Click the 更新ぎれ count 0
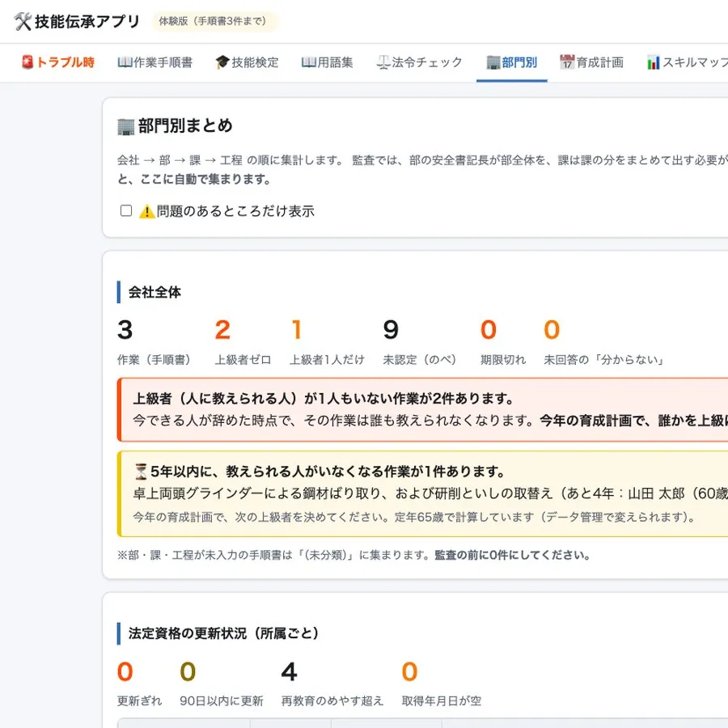 click(x=125, y=672)
